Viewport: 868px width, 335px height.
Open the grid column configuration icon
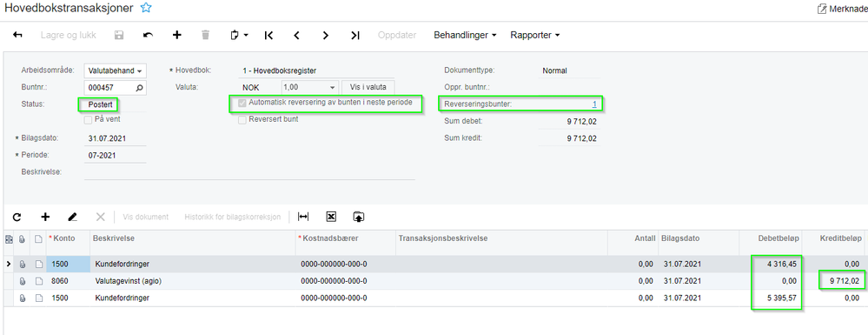(9, 239)
